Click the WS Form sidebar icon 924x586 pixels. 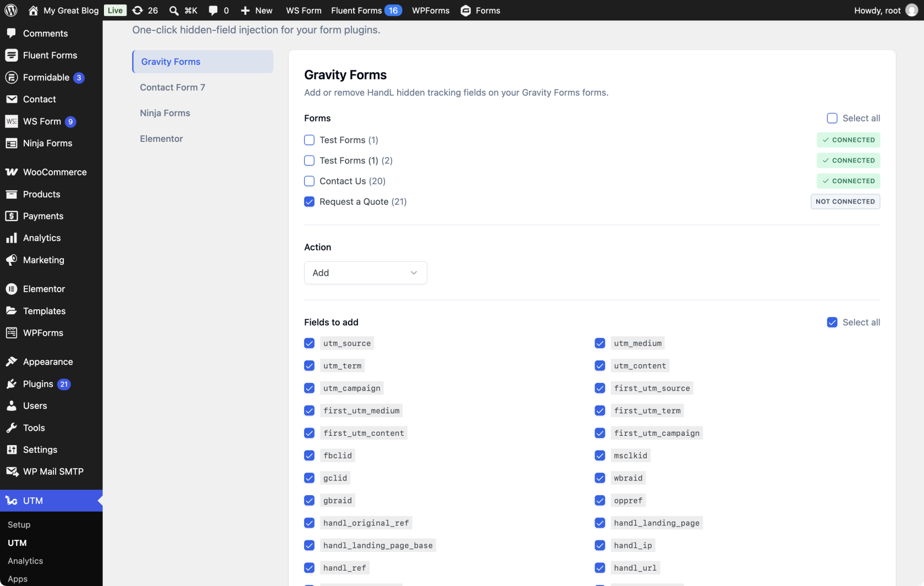12,122
